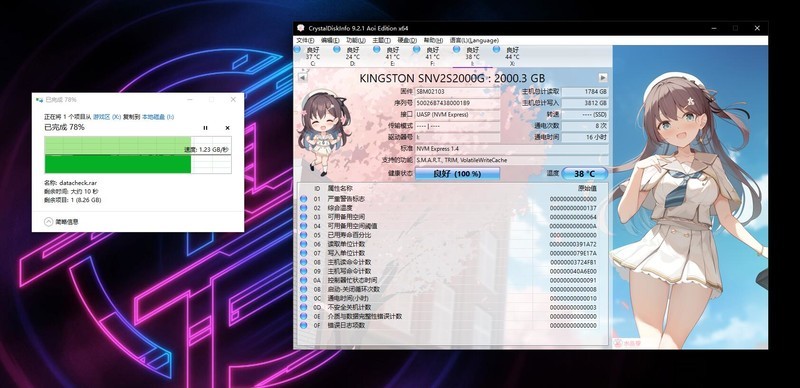800x388 pixels.
Task: Open the 功能(U) menu
Action: (356, 40)
